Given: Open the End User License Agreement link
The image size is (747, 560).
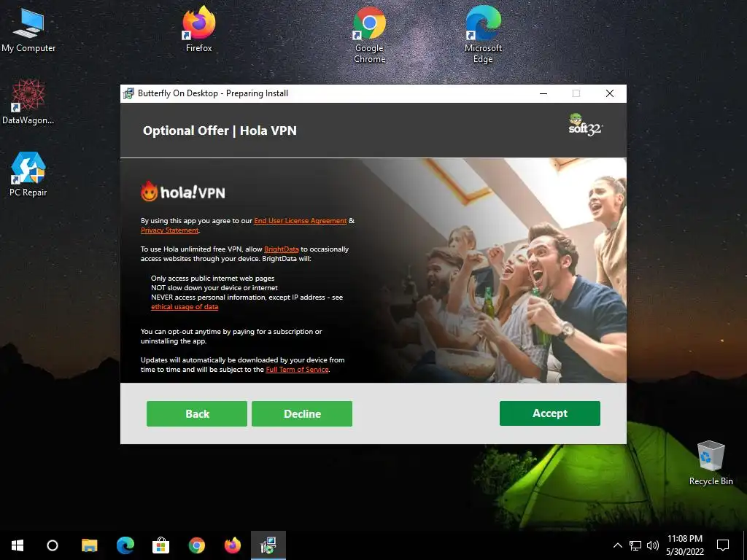Looking at the screenshot, I should pyautogui.click(x=300, y=220).
